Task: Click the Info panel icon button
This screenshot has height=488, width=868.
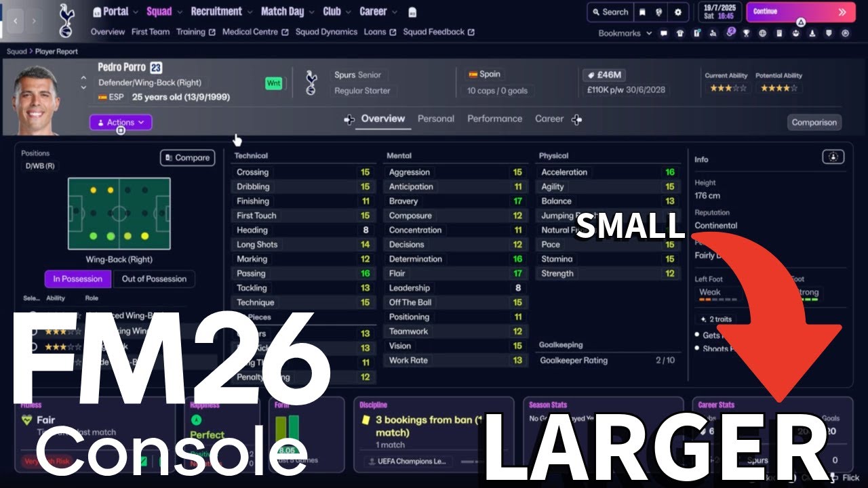Action: pyautogui.click(x=833, y=157)
